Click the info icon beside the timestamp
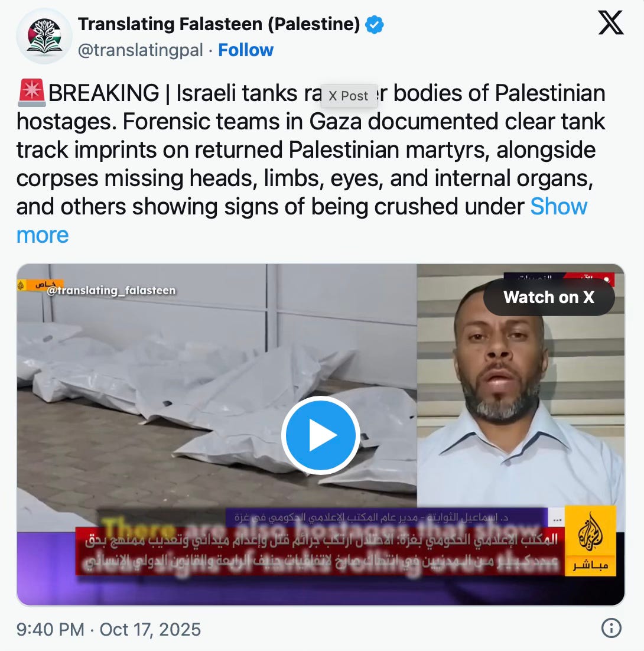Viewport: 644px width, 651px height. [x=611, y=628]
